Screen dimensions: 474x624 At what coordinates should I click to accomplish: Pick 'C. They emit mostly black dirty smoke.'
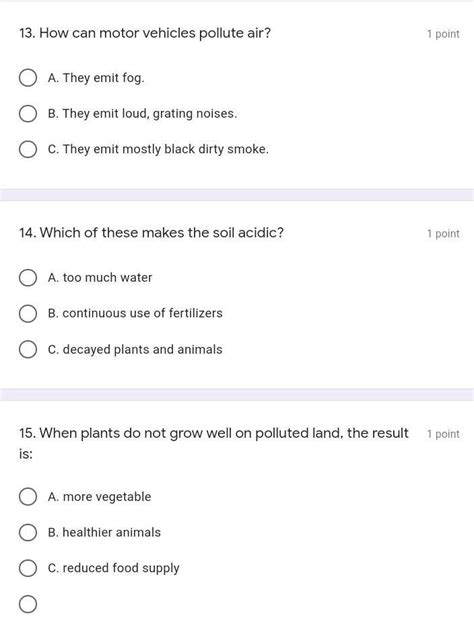tap(28, 149)
